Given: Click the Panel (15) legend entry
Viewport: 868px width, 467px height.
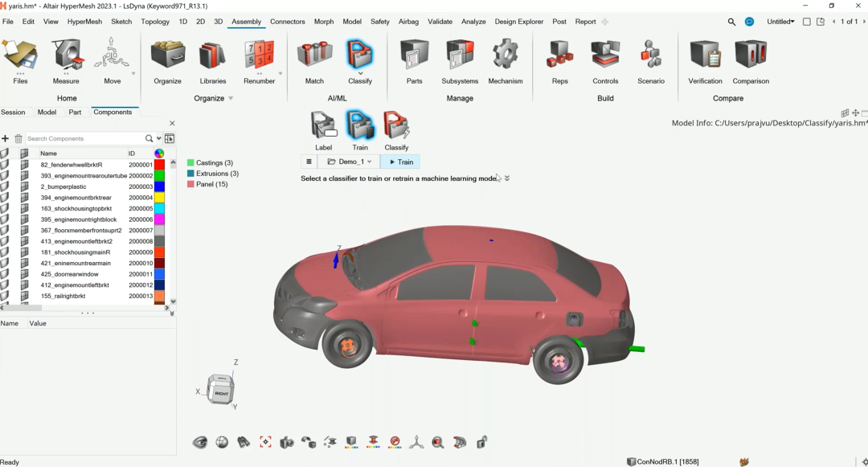Looking at the screenshot, I should pyautogui.click(x=207, y=184).
